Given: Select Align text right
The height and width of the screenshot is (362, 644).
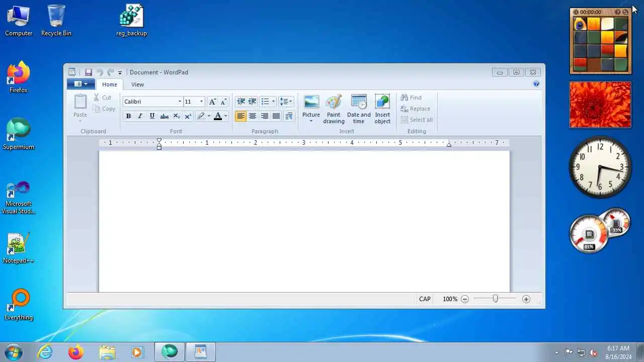Looking at the screenshot, I should click(264, 116).
